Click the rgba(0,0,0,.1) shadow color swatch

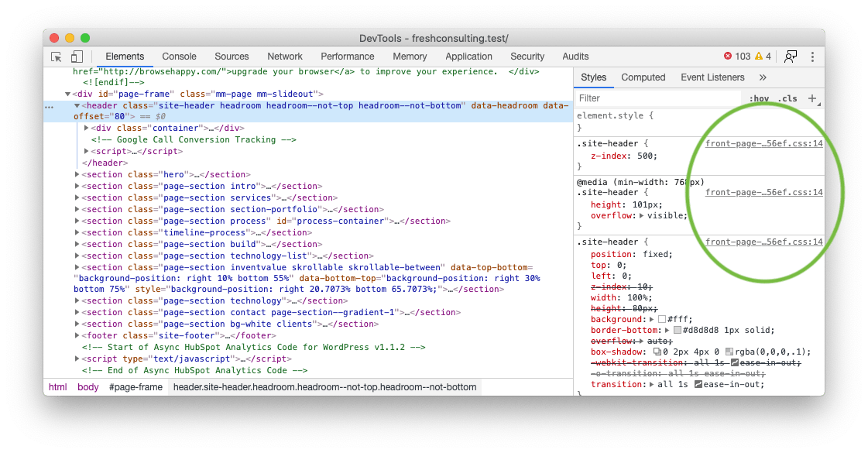click(729, 352)
